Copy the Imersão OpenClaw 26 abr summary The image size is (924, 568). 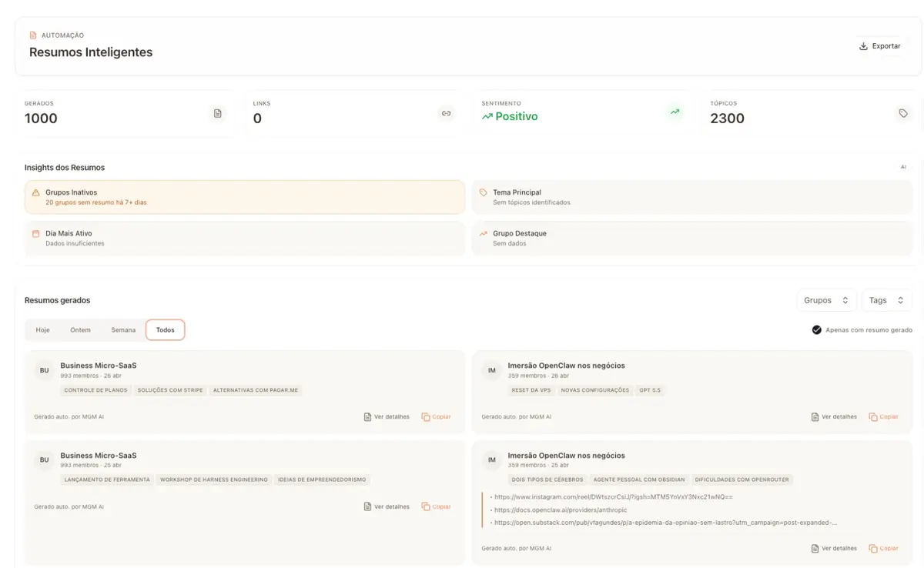[x=883, y=417]
